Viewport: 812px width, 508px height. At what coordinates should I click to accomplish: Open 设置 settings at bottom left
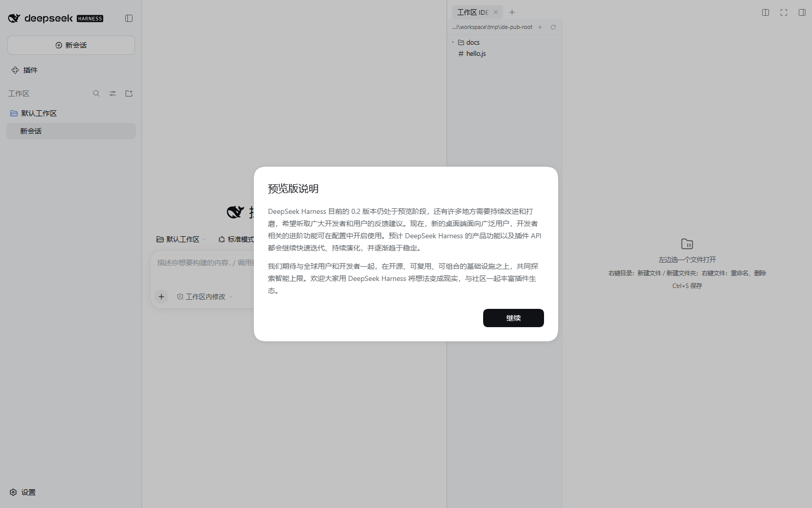pyautogui.click(x=23, y=492)
